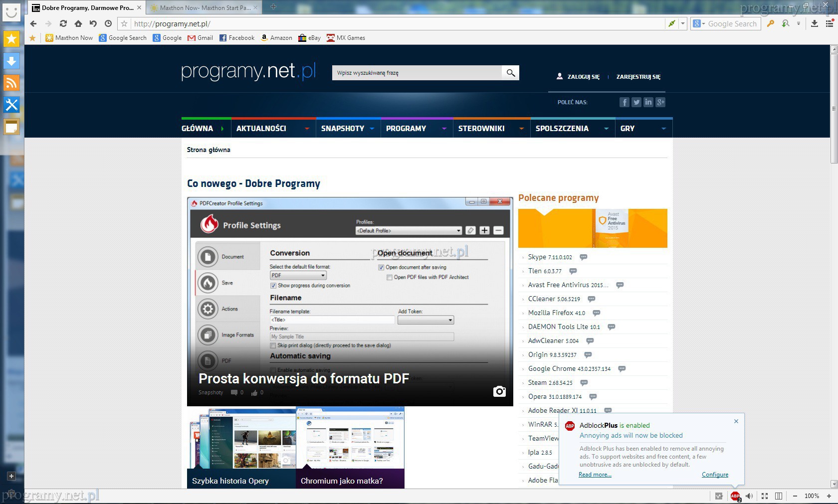Click the history clock icon
The image size is (838, 504).
point(108,23)
